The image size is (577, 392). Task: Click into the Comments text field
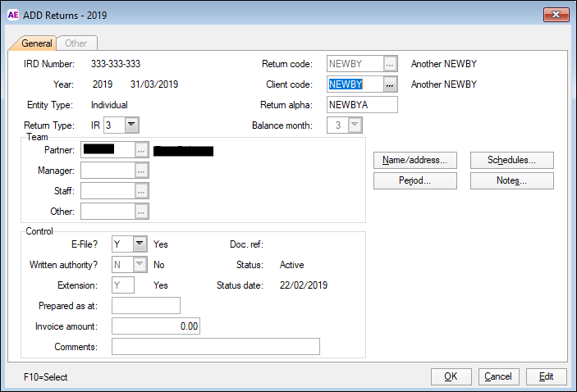(x=215, y=347)
